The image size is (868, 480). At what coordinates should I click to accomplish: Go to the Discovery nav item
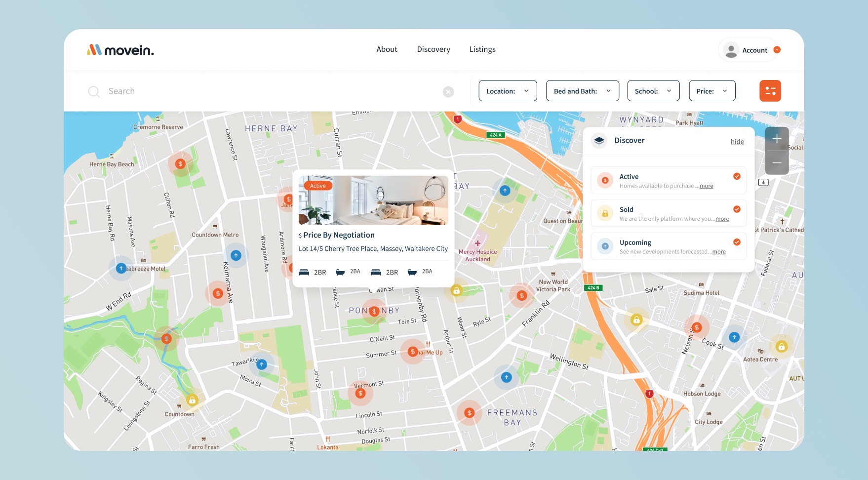(434, 49)
